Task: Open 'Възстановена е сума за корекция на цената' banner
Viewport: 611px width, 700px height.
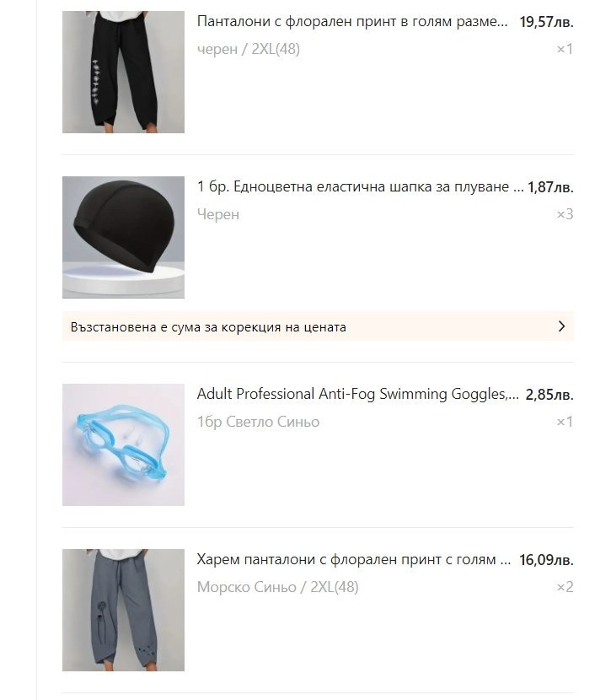Action: tap(318, 326)
